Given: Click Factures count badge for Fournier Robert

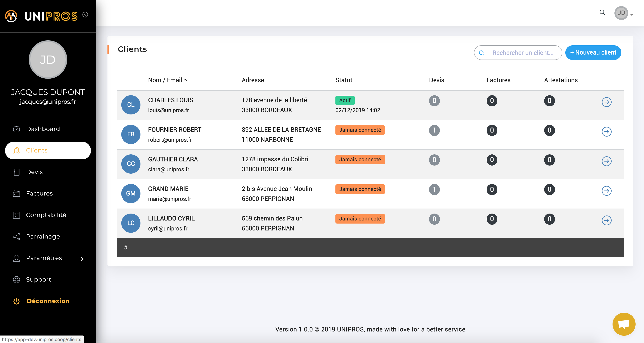Looking at the screenshot, I should click(492, 130).
